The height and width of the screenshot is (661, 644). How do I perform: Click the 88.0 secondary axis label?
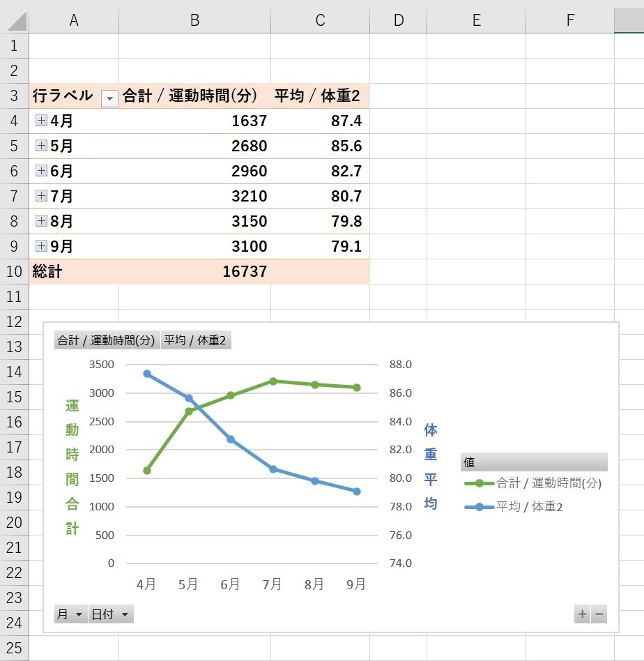[400, 365]
